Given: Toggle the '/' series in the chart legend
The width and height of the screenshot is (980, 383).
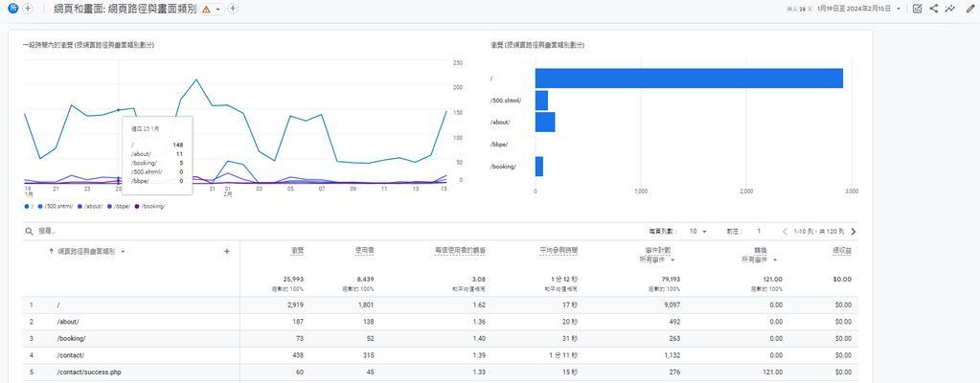Looking at the screenshot, I should 30,206.
